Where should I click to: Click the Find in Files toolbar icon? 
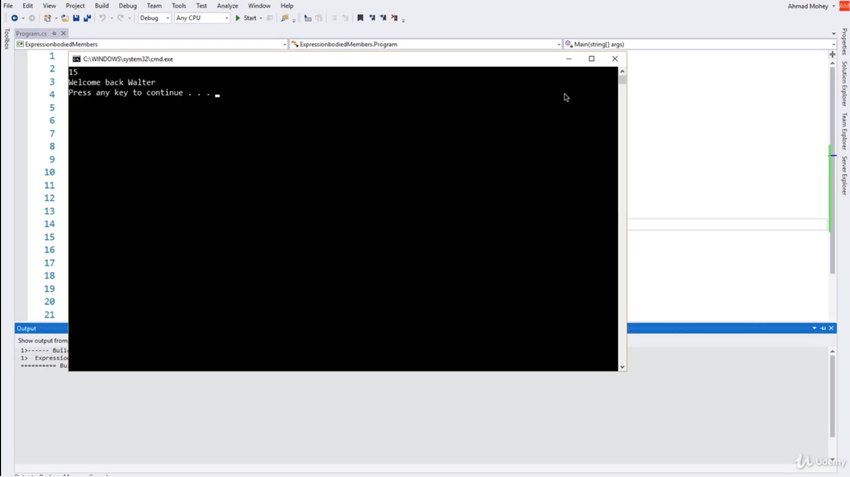click(x=285, y=18)
